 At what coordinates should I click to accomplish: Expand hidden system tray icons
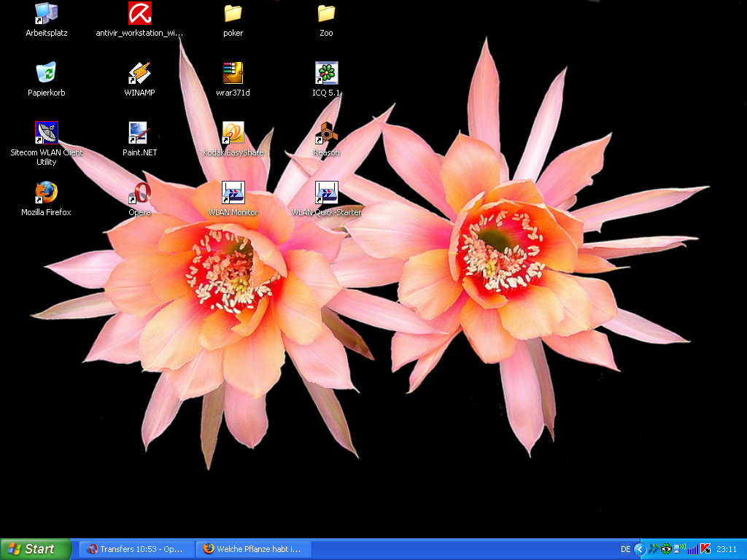pos(640,549)
